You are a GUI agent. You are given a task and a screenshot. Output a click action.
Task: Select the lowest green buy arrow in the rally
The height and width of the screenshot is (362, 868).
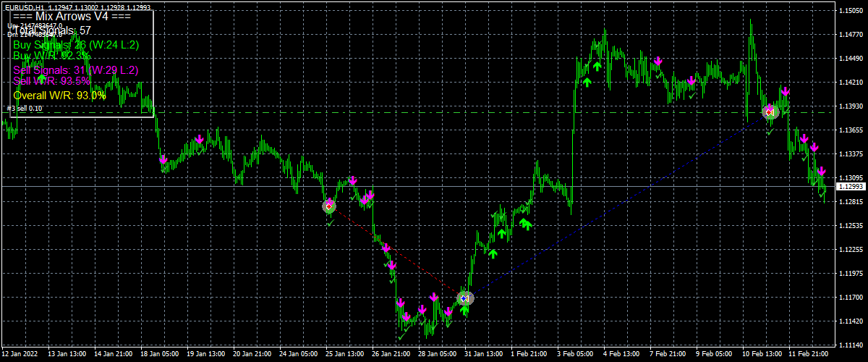[x=464, y=311]
